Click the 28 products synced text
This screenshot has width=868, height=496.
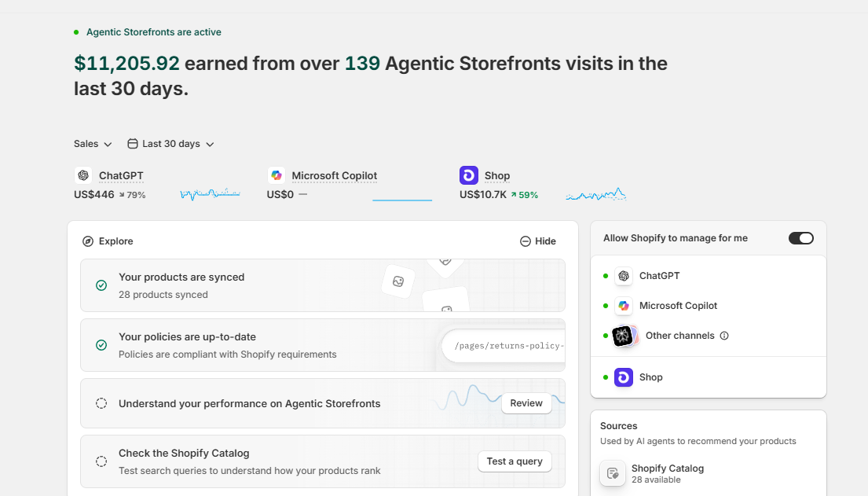tap(163, 295)
